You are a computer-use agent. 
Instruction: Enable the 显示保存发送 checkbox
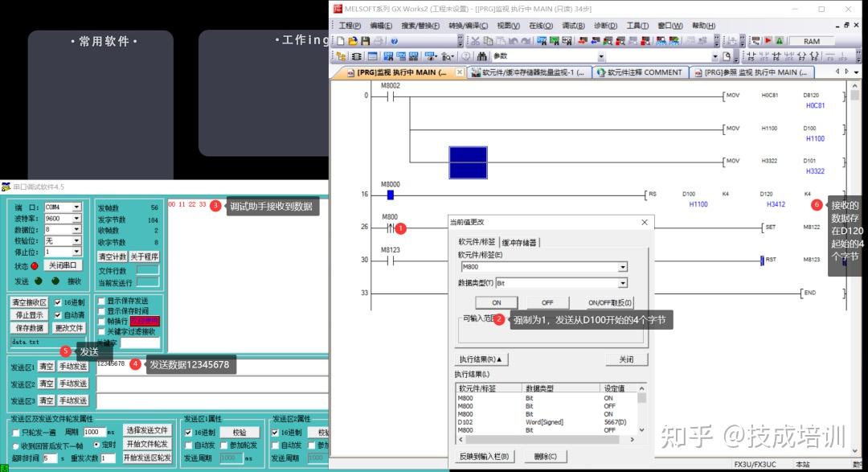pos(102,301)
